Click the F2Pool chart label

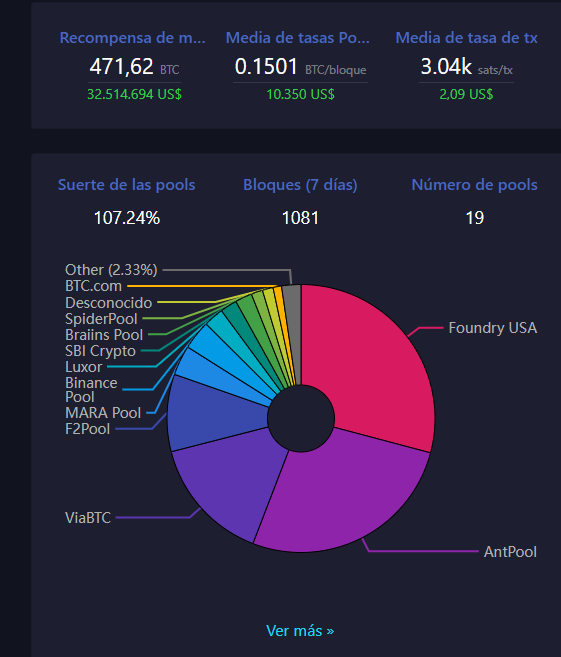pyautogui.click(x=87, y=429)
